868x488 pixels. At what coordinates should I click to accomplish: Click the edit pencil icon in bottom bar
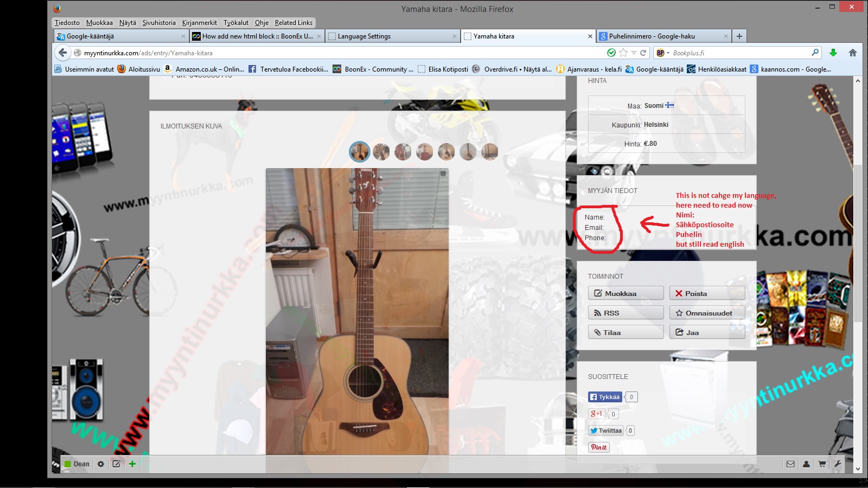[116, 464]
